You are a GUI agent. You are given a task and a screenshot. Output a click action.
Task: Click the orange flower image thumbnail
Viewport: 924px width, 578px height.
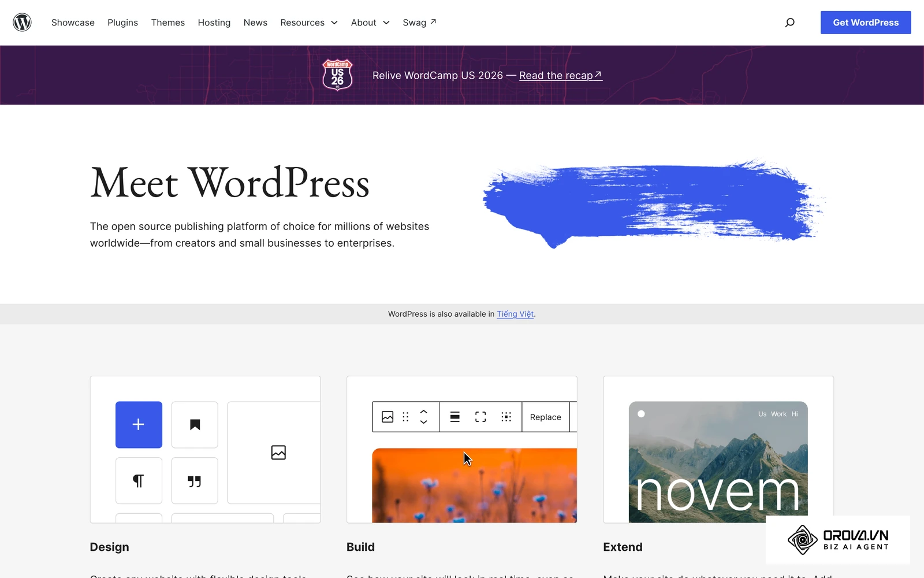coord(474,486)
